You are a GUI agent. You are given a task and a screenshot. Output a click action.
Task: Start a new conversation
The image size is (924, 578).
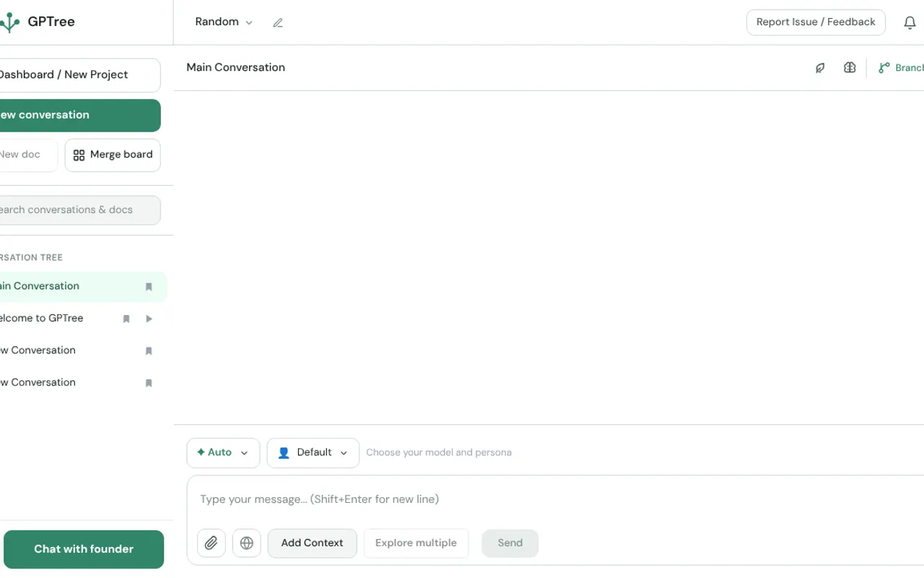click(x=80, y=116)
